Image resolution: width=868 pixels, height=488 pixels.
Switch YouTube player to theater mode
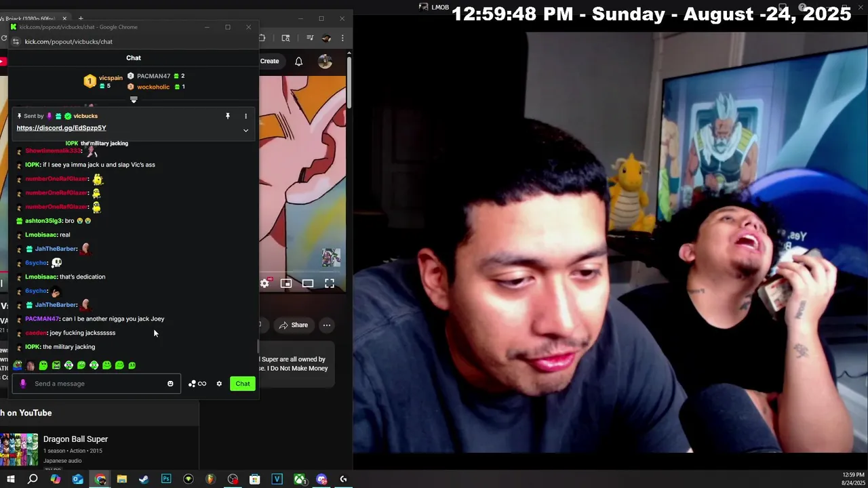coord(308,283)
